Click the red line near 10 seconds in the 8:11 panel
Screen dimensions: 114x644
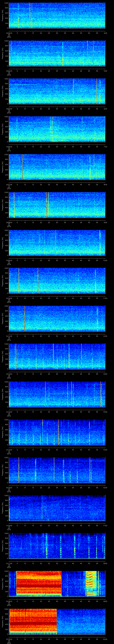pos(25,318)
